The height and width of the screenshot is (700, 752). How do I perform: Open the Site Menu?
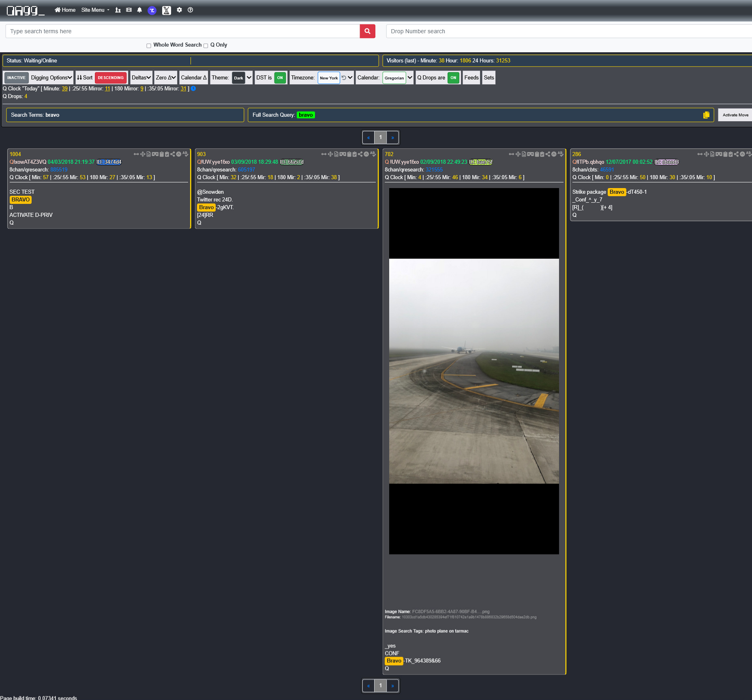coord(95,10)
